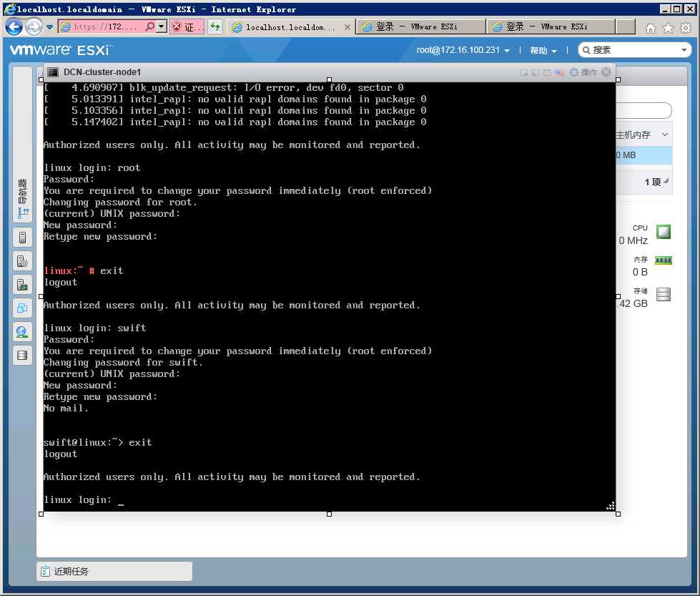Click the third console size icon
The height and width of the screenshot is (596, 700).
pos(547,72)
